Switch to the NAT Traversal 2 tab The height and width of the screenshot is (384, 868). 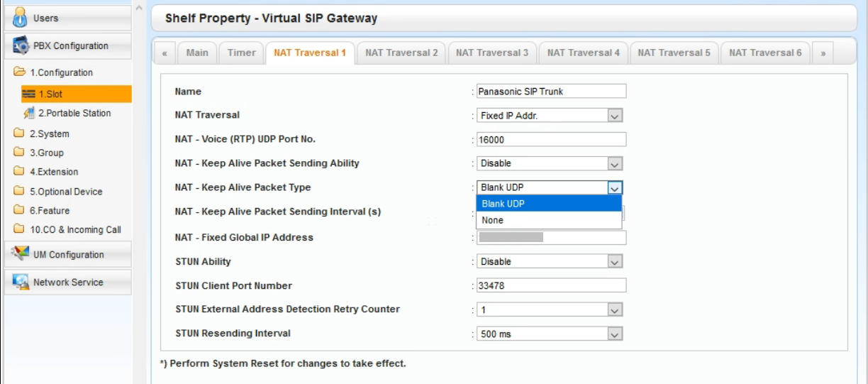coord(401,53)
